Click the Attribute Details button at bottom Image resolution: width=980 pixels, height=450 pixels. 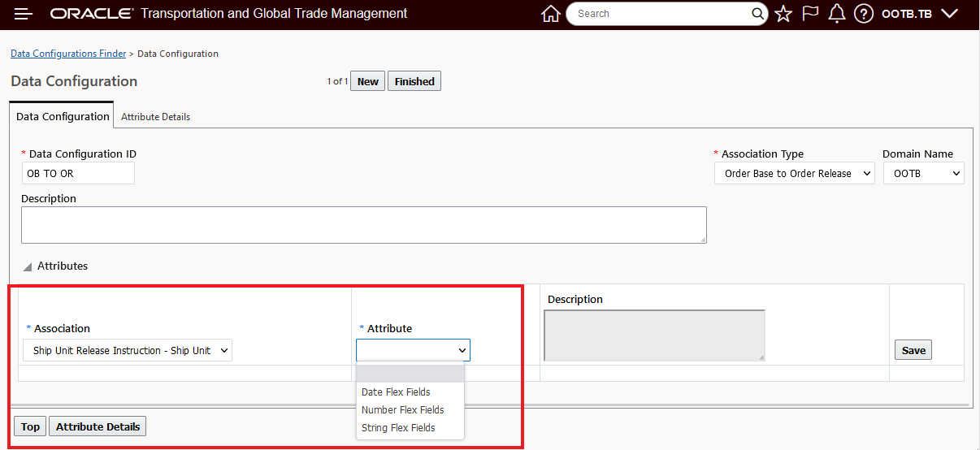(x=98, y=426)
